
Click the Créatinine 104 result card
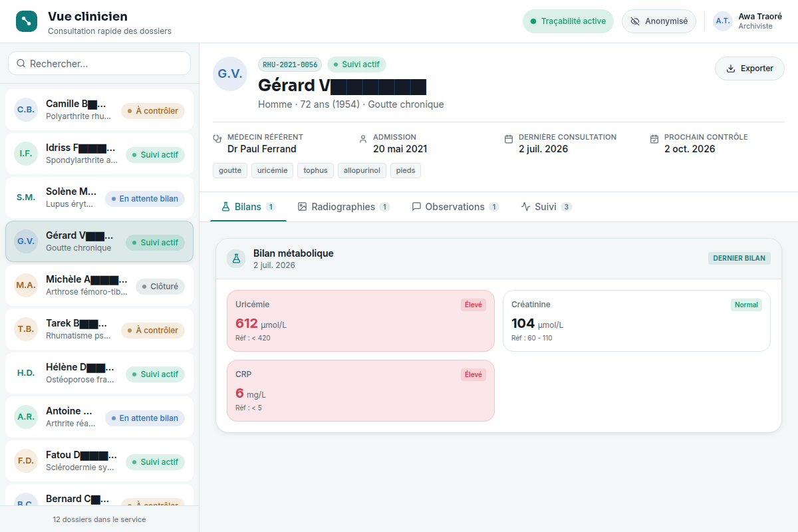pos(636,321)
